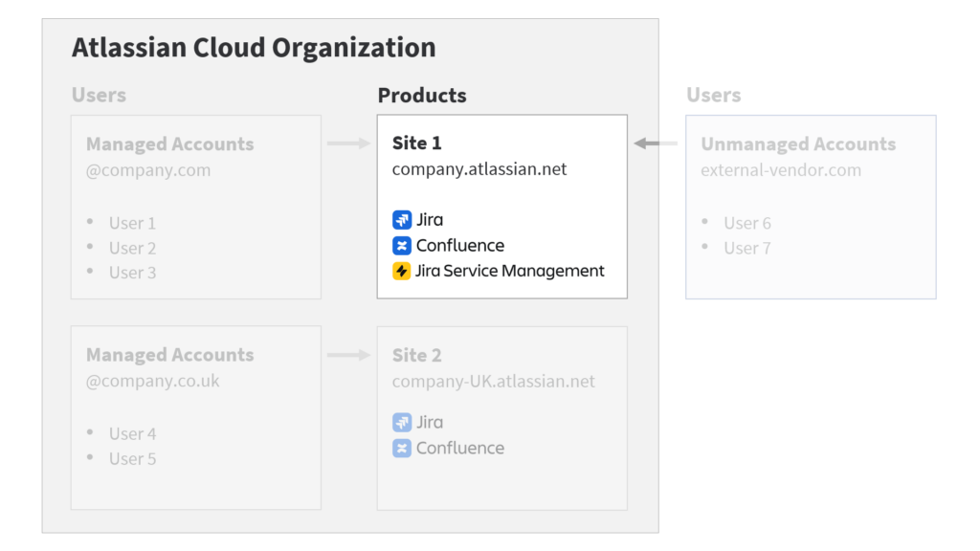This screenshot has width=980, height=551.
Task: Select the Site 1 heading
Action: [x=416, y=143]
